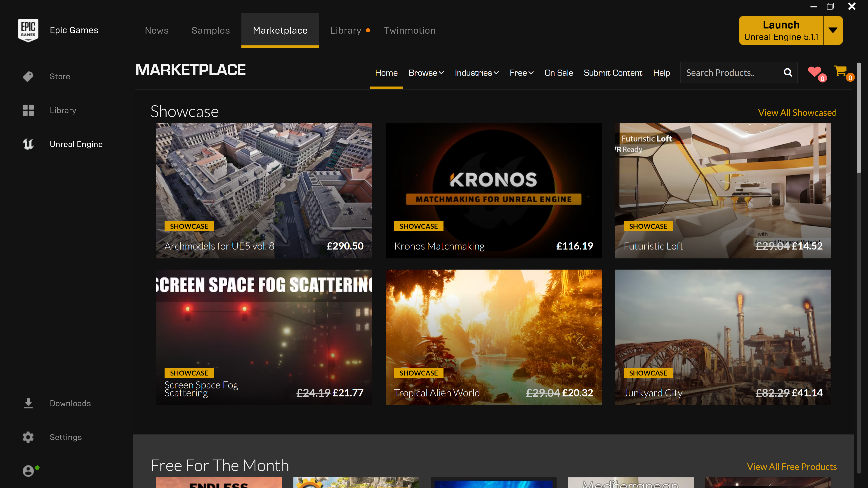Image resolution: width=868 pixels, height=488 pixels.
Task: Open the Downloads arrow icon
Action: (x=28, y=403)
